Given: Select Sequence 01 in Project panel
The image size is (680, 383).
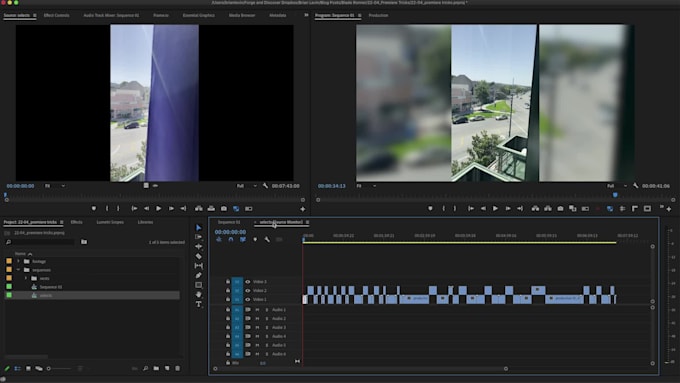Looking at the screenshot, I should coord(51,287).
